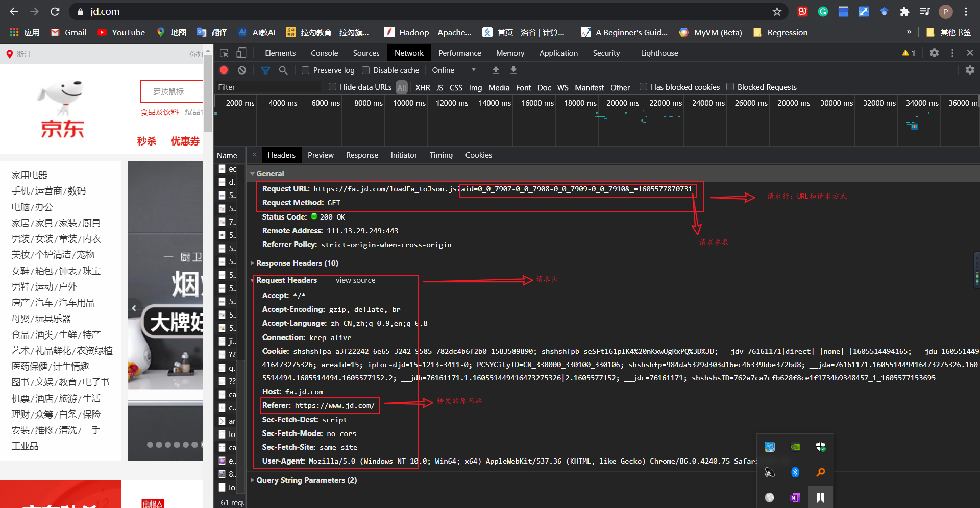The height and width of the screenshot is (508, 980).
Task: Enable Preserve log checkbox
Action: coord(305,70)
